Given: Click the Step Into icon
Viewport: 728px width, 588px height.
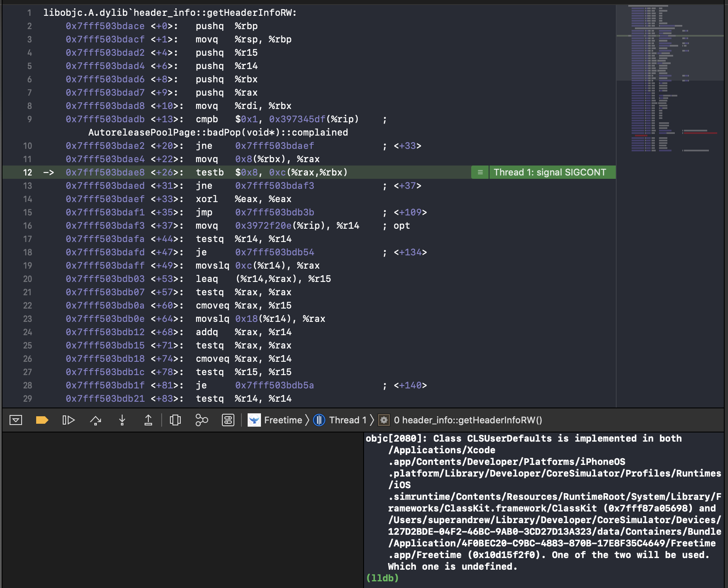Looking at the screenshot, I should click(x=122, y=420).
